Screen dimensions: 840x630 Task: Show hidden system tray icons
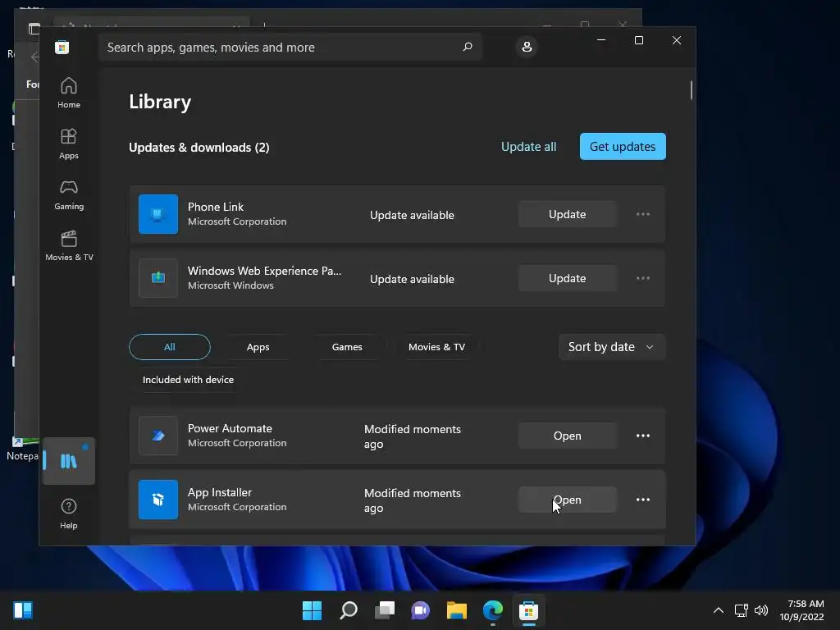pos(719,610)
